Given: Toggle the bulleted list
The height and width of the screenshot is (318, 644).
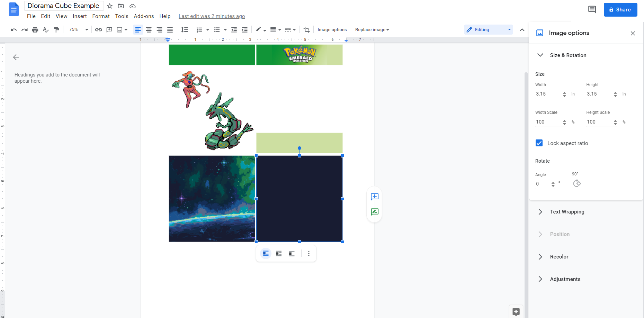Looking at the screenshot, I should (x=217, y=29).
